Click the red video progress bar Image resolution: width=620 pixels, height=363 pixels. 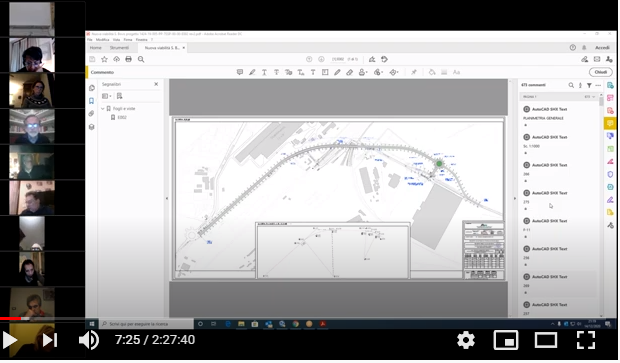[10, 318]
